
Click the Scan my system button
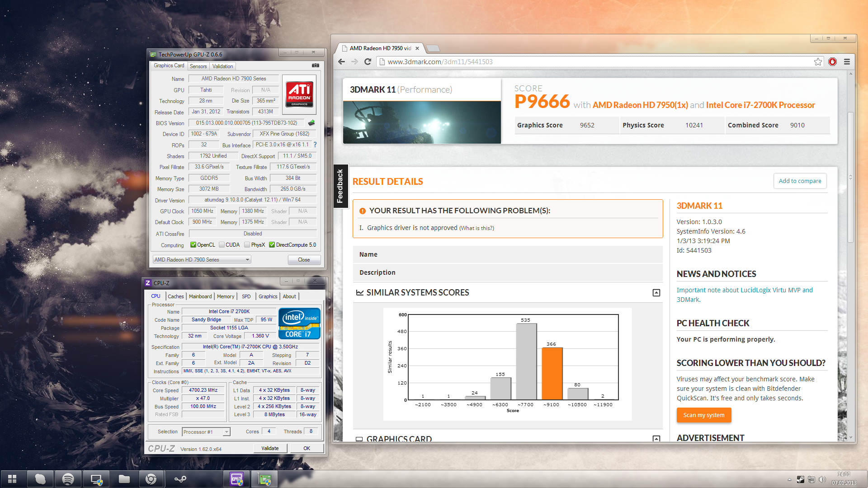coord(703,415)
